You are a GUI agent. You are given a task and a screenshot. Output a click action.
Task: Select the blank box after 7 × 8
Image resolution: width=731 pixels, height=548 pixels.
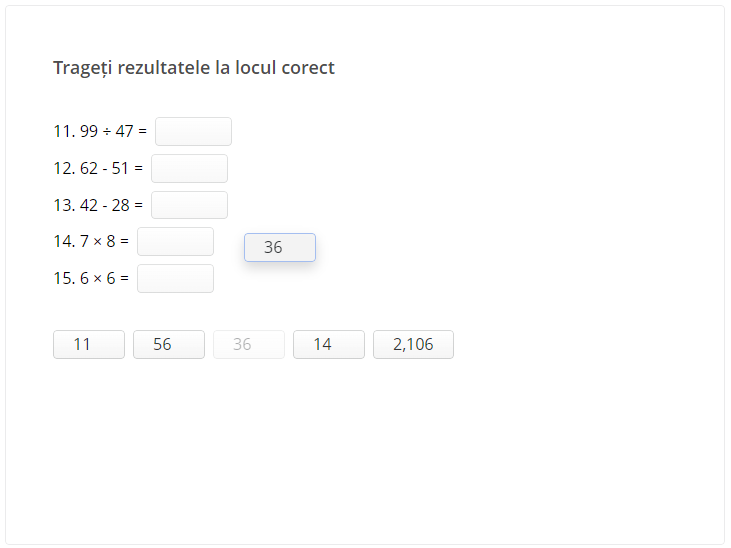coord(175,241)
